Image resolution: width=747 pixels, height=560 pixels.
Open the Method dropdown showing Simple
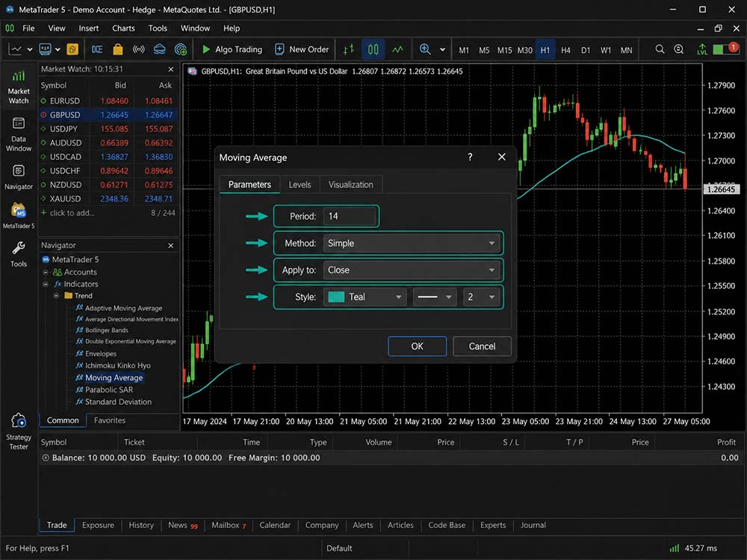[x=412, y=243]
